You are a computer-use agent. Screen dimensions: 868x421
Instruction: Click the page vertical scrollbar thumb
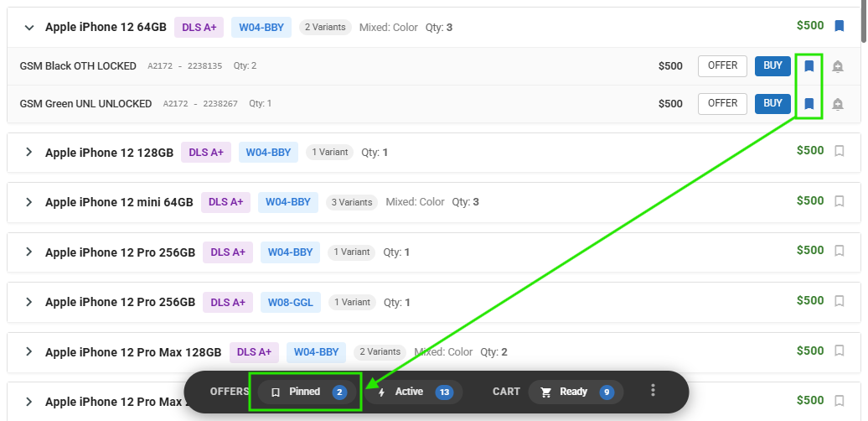pyautogui.click(x=864, y=21)
